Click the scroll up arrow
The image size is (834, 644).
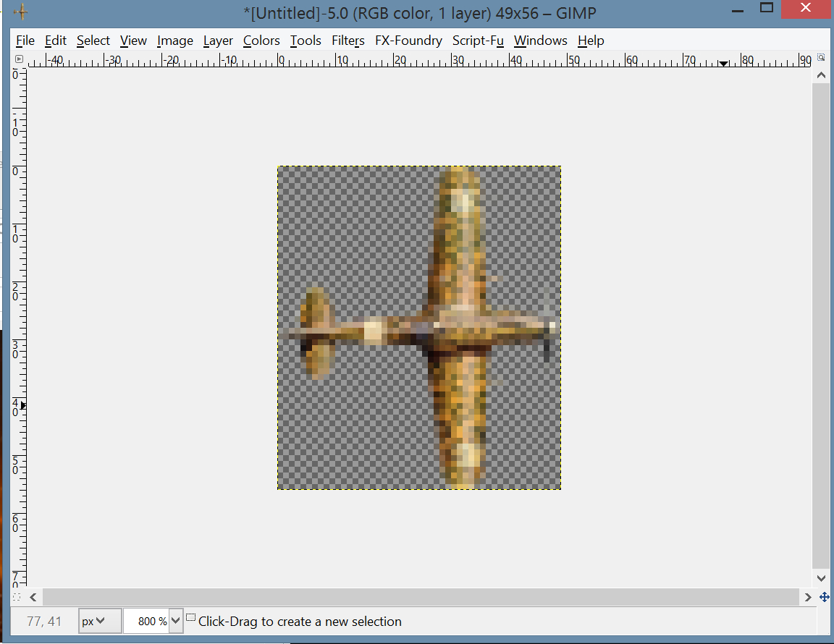821,75
